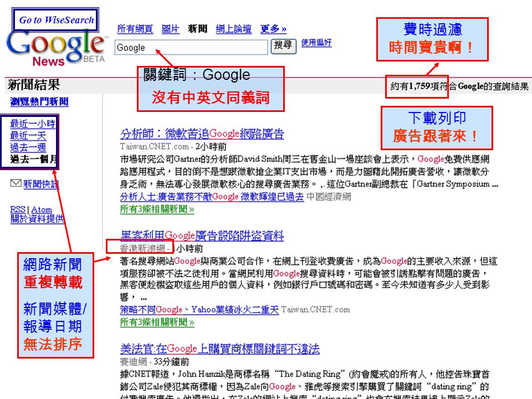This screenshot has height=399, width=532.
Task: Click the 新聞結果 heading
Action: 34,84
